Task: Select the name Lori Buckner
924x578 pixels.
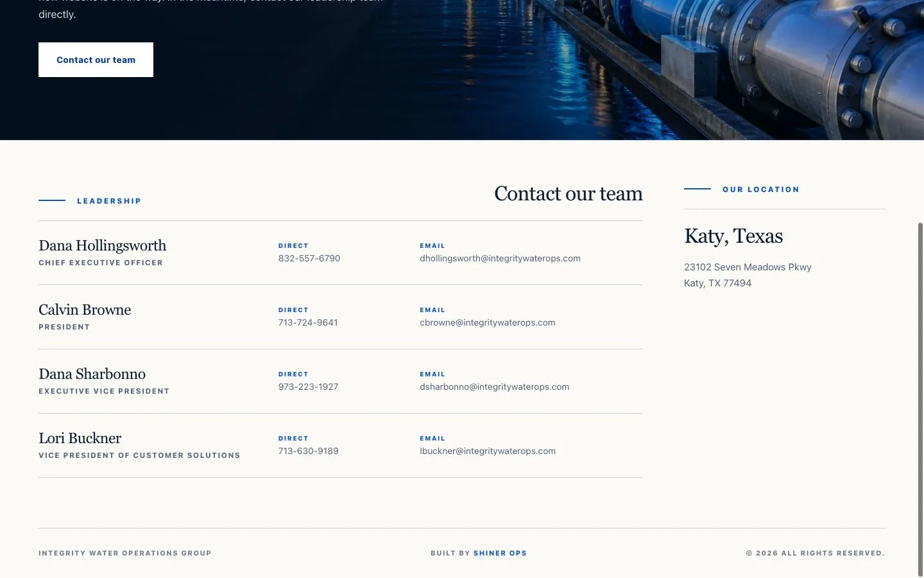Action: pyautogui.click(x=80, y=438)
